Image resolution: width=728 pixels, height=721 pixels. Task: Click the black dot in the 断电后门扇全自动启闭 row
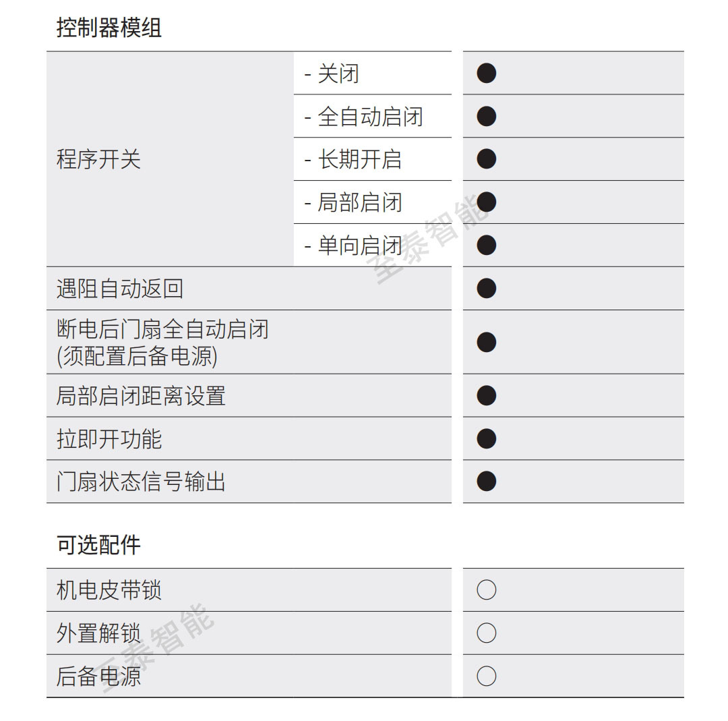point(486,342)
